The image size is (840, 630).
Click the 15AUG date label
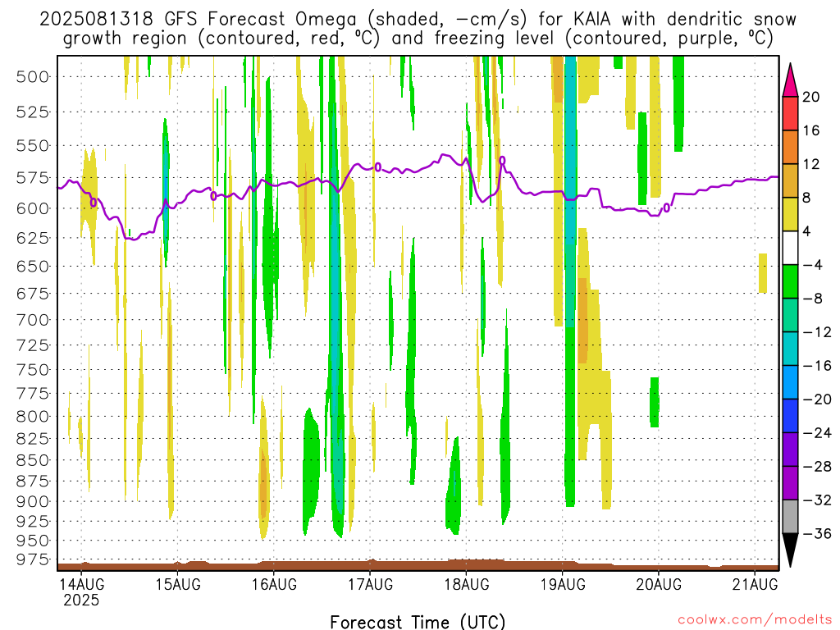(x=178, y=584)
